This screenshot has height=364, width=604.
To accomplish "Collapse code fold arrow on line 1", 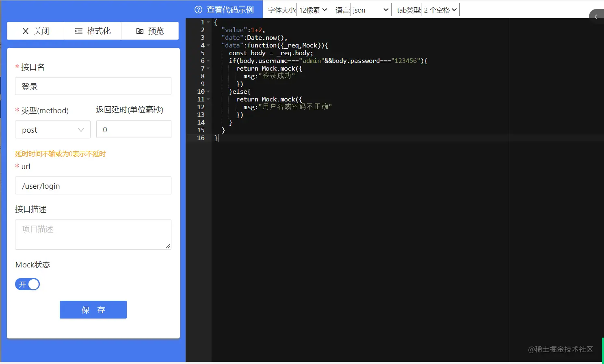I will [x=208, y=22].
